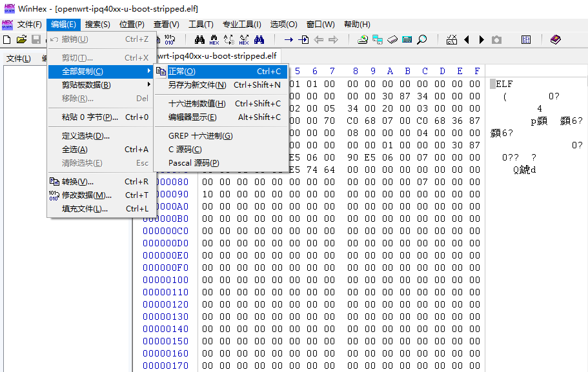
Task: Open the 查看(V) menu
Action: 166,24
